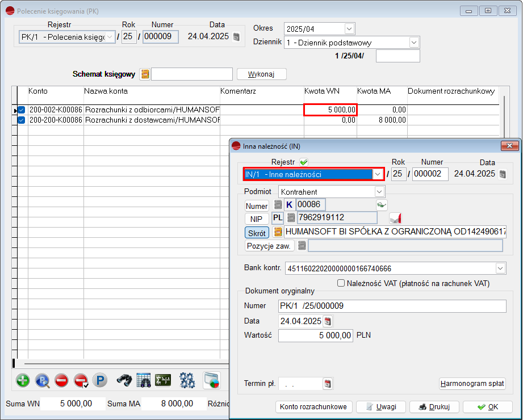Click the binoculars search icon
Viewport: 523px width, 420px height.
tap(124, 380)
